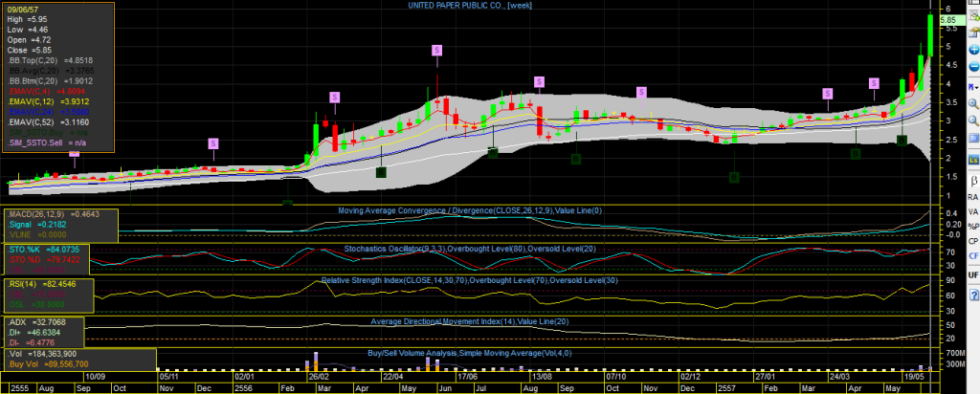Click the Relative Strength Index panel title
The width and height of the screenshot is (980, 394).
tap(469, 281)
